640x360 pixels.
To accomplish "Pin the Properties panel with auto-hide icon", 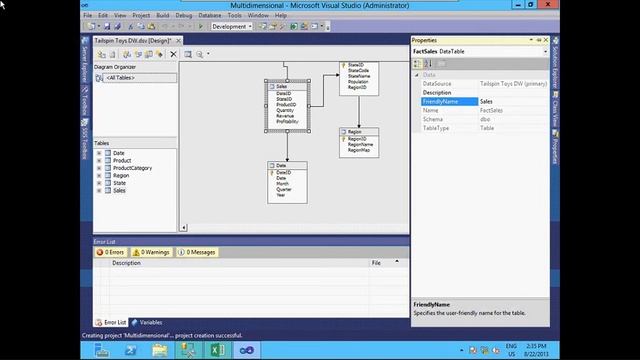I will coord(539,40).
